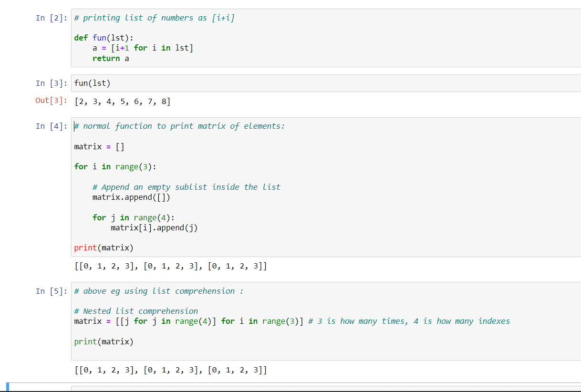This screenshot has width=581, height=392.
Task: Click comment '# above eg using list comprehension :'
Action: point(159,291)
